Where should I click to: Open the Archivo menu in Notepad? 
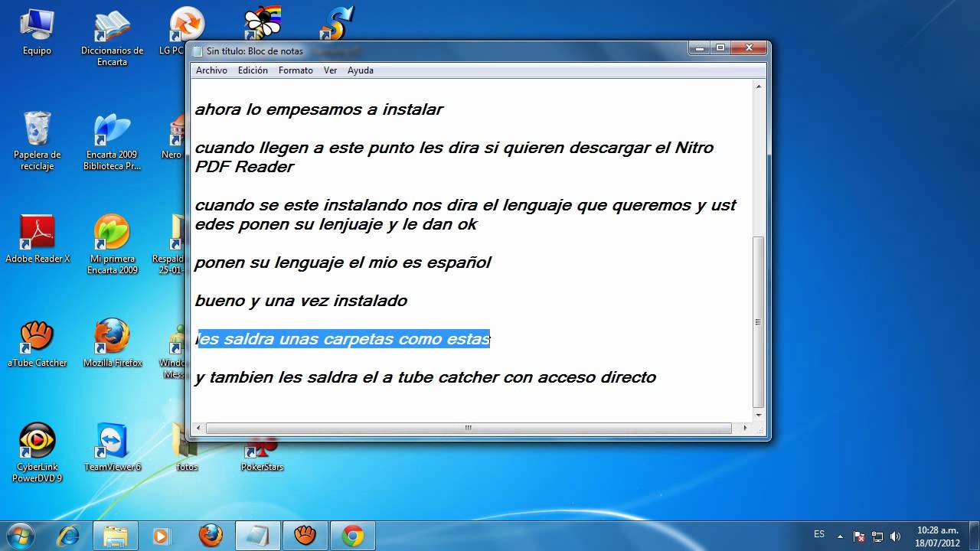point(211,70)
